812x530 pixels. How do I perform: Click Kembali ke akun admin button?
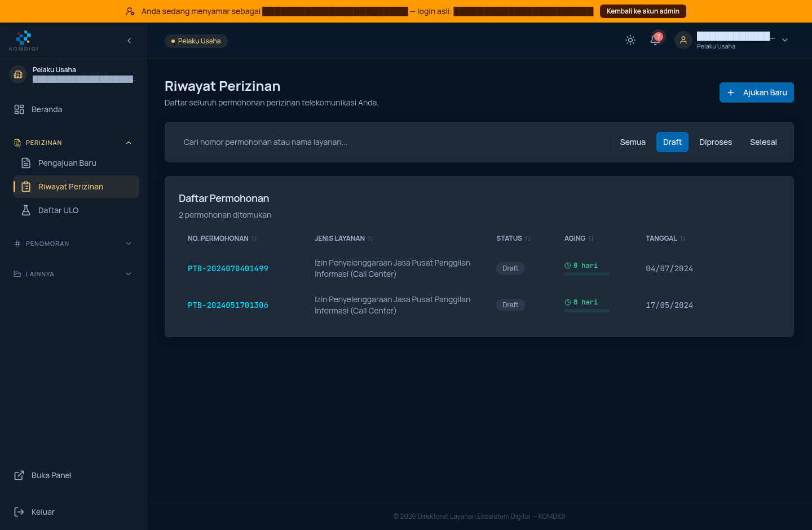(x=643, y=11)
